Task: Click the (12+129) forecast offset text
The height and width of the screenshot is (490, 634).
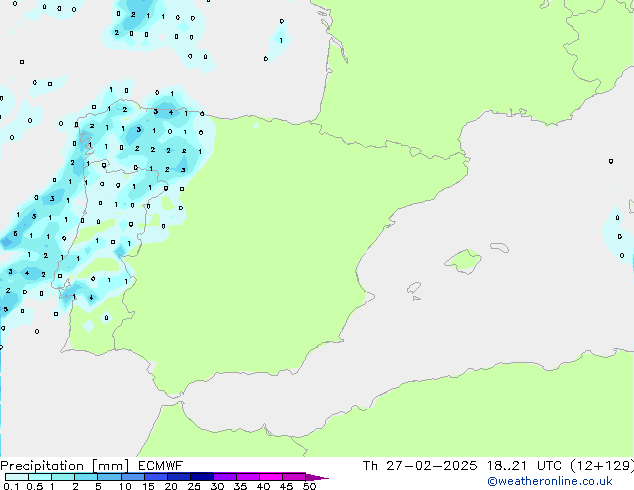Action: pos(599,465)
